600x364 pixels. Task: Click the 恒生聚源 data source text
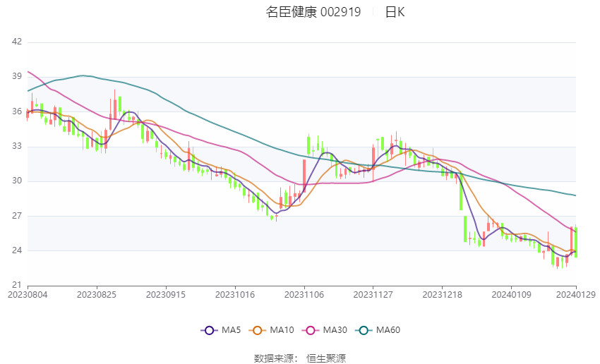point(326,358)
